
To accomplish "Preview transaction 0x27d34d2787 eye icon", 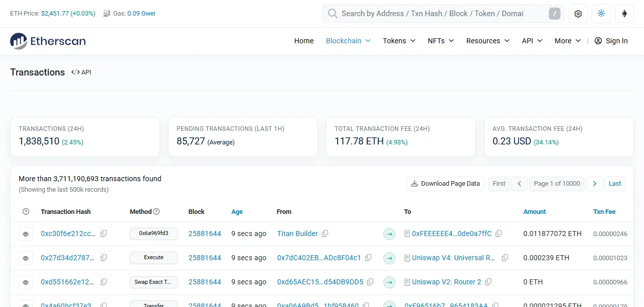I will [x=26, y=258].
